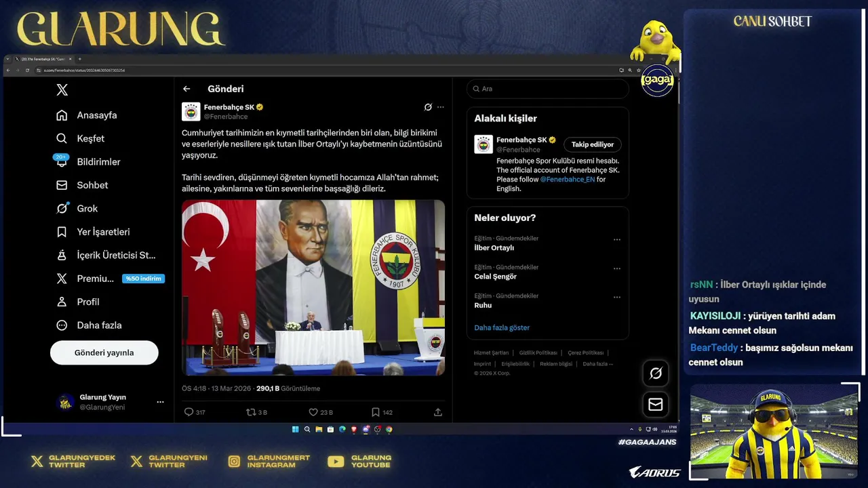Click browser reload button
868x488 pixels.
27,70
